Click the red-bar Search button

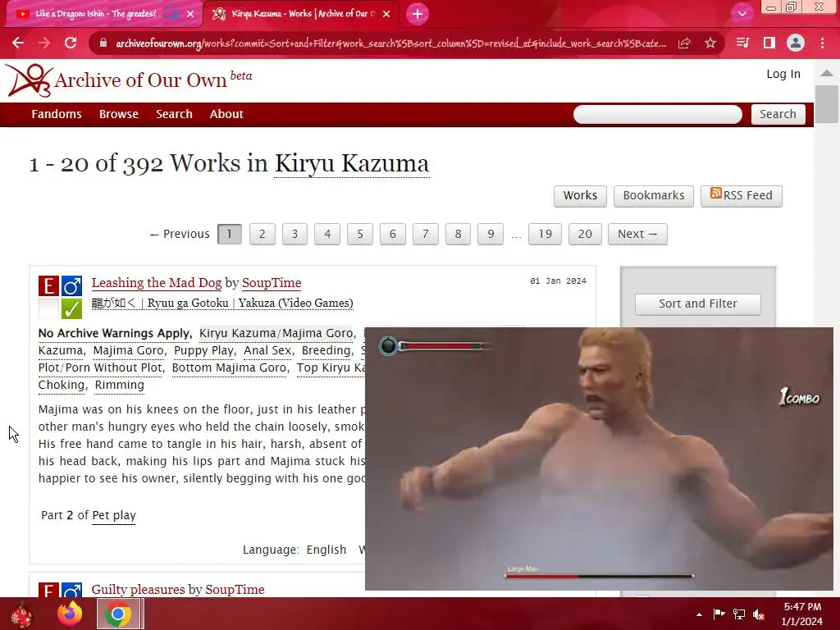(778, 114)
